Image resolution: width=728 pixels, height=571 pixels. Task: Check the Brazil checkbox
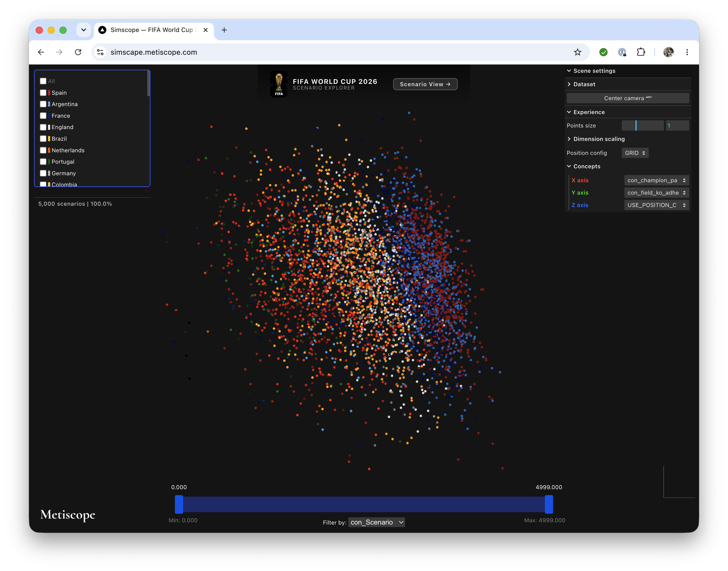[43, 139]
